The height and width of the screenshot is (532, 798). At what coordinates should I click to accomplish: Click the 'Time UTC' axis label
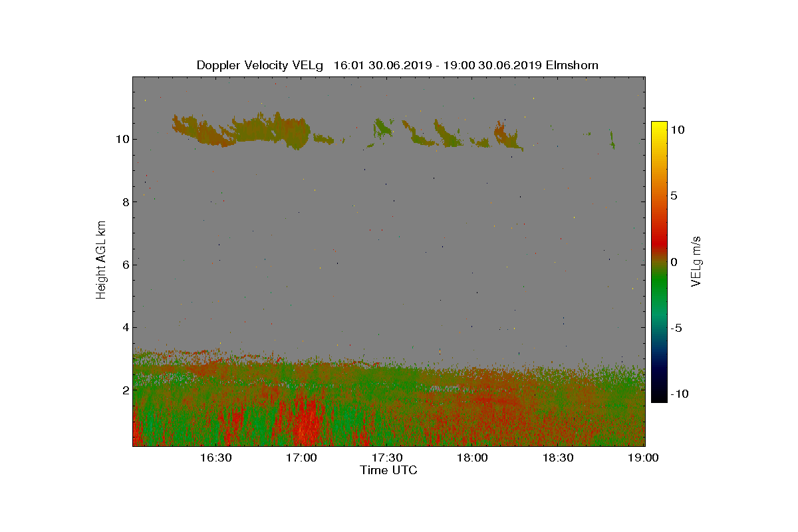(389, 470)
